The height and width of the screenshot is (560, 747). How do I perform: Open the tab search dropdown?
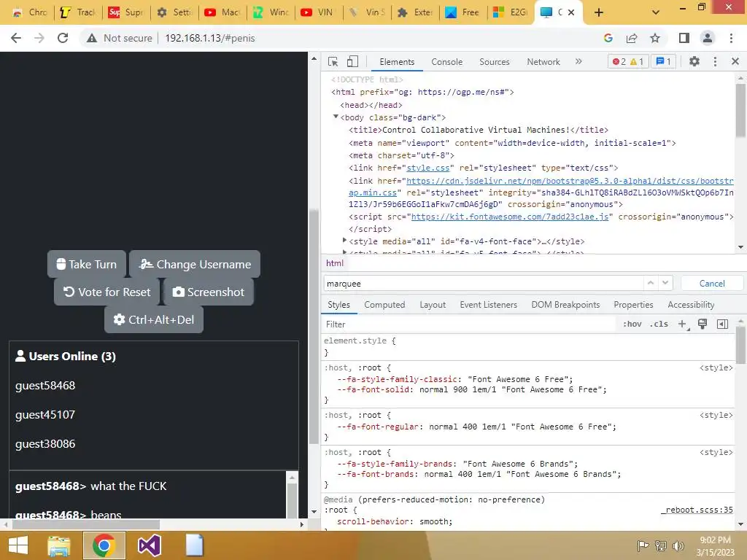tap(656, 12)
